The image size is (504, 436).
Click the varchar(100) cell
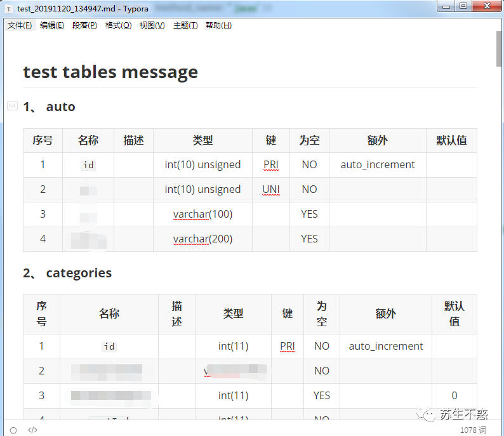click(203, 215)
